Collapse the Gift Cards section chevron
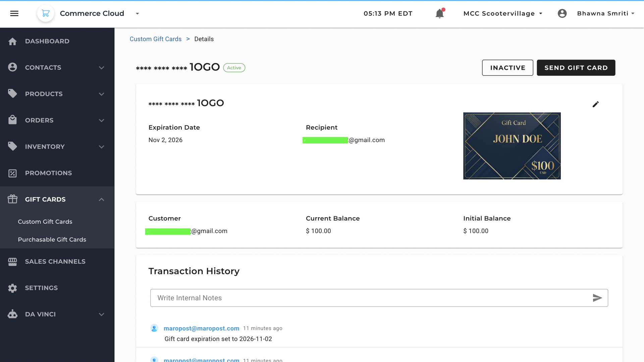The height and width of the screenshot is (362, 644). tap(101, 199)
